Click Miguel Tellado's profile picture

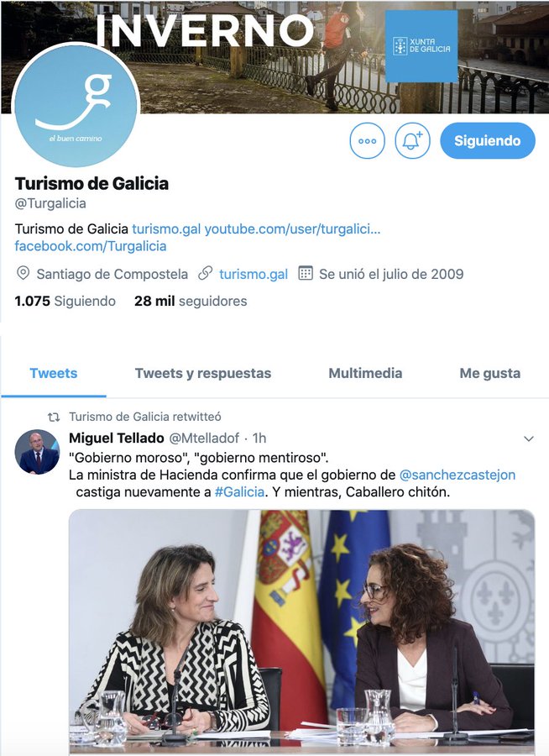[37, 452]
